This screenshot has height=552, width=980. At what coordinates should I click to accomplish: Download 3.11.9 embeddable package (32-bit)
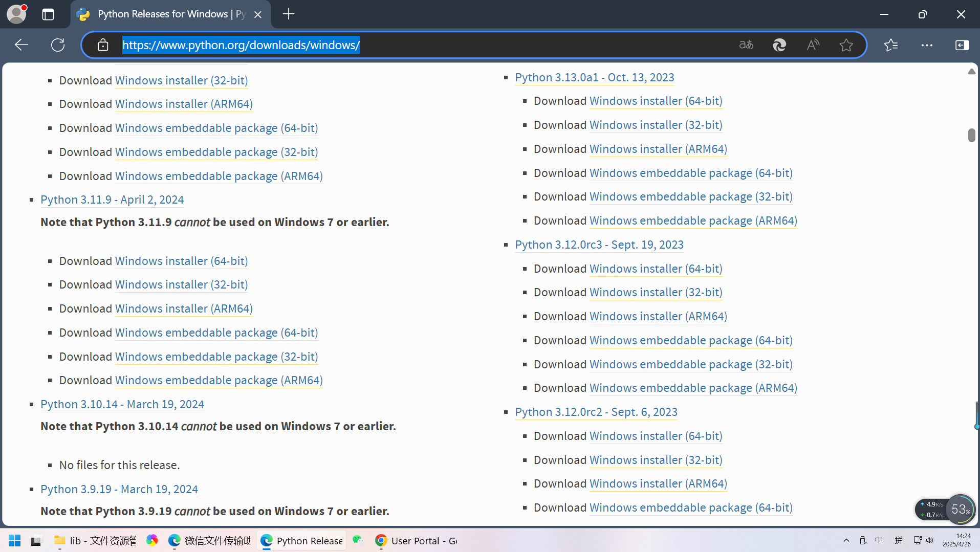(216, 357)
